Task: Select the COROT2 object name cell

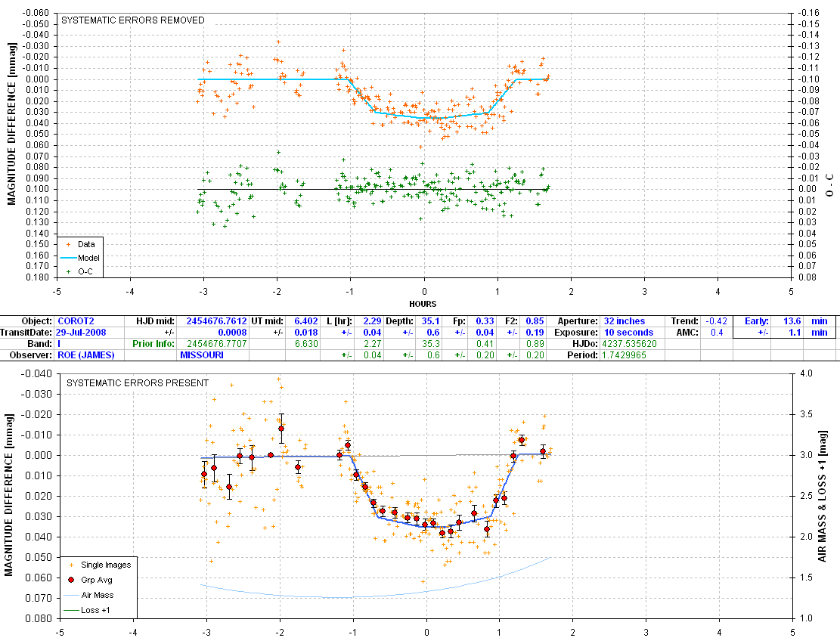Action: pyautogui.click(x=76, y=321)
